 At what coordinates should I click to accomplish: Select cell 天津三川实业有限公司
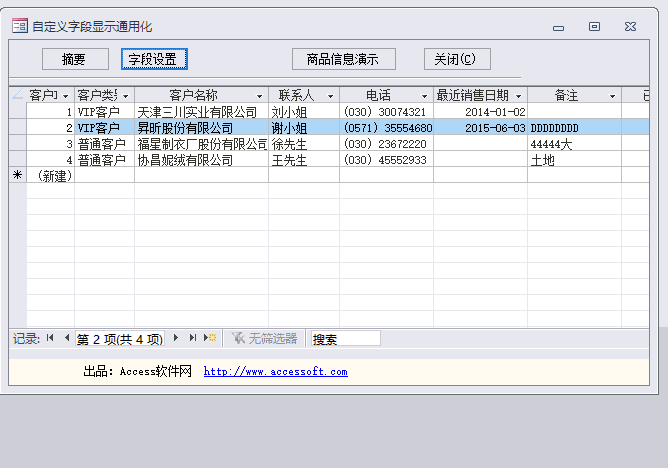pyautogui.click(x=202, y=112)
